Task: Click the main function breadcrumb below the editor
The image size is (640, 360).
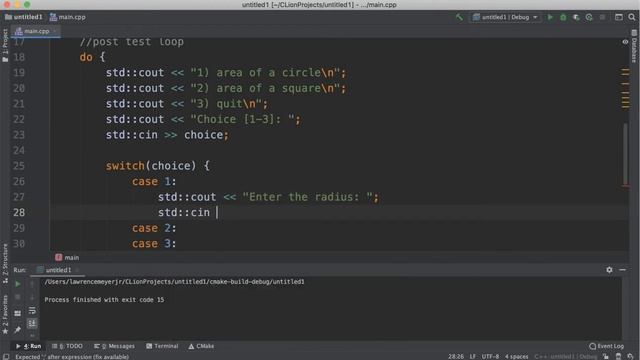Action: click(x=67, y=258)
